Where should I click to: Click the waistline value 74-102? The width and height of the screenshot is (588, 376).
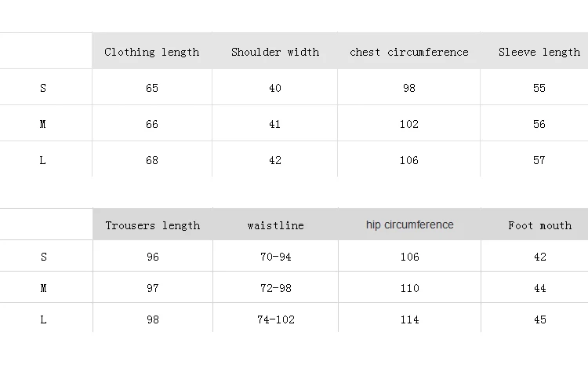click(x=276, y=319)
